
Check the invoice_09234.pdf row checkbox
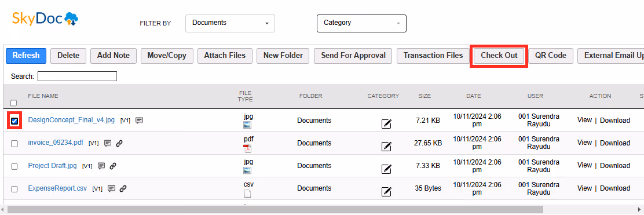pos(14,144)
